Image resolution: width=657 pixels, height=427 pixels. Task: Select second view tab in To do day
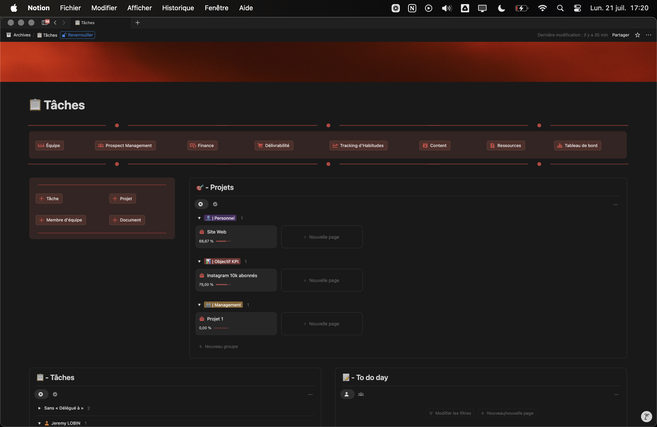pos(361,394)
